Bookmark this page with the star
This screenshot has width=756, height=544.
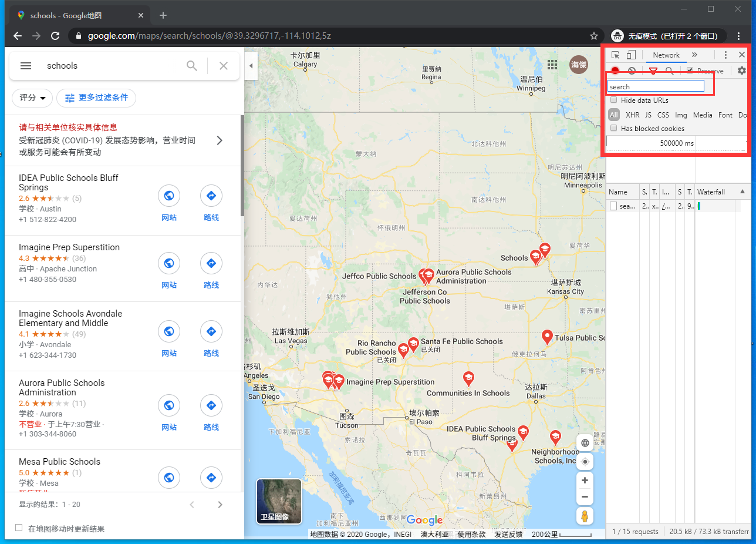pyautogui.click(x=594, y=36)
